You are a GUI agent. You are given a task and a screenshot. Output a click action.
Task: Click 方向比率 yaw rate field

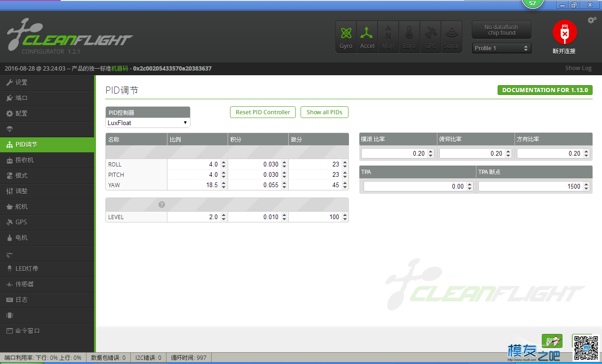553,153
